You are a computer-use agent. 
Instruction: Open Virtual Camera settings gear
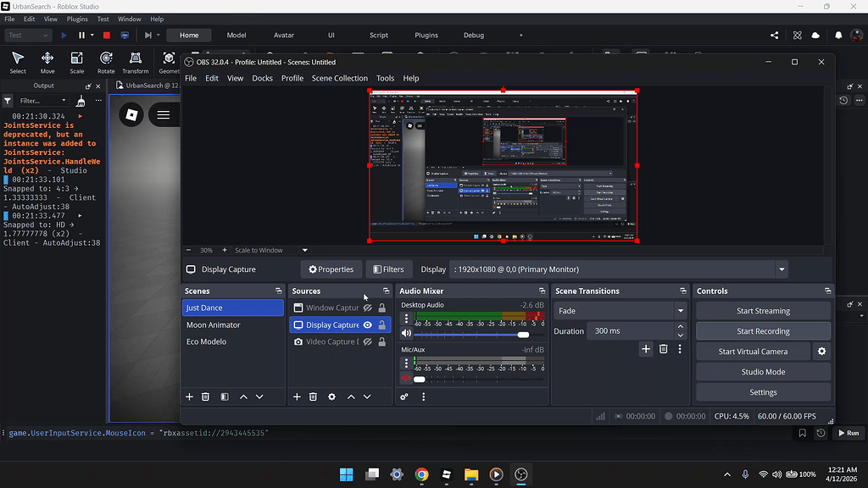click(822, 352)
